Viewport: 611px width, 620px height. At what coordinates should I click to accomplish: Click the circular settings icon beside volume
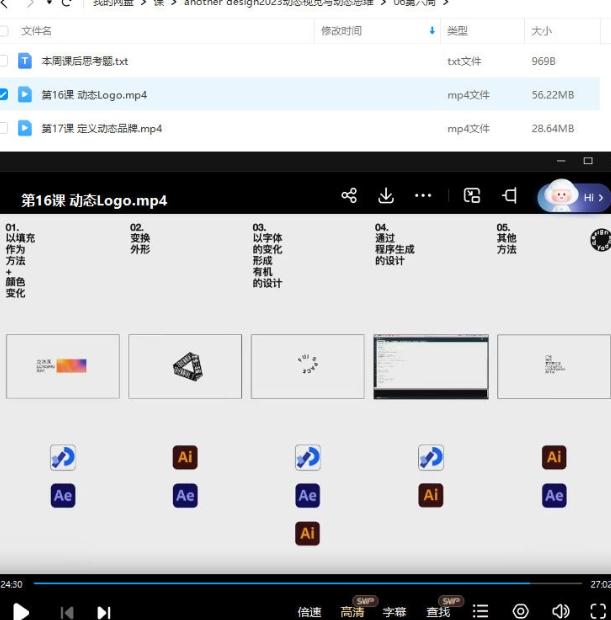[x=521, y=611]
